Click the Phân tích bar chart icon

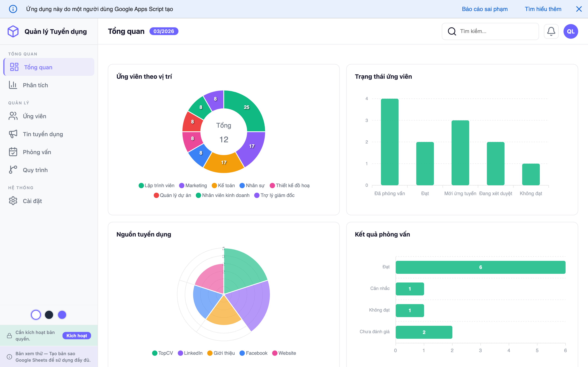click(13, 85)
